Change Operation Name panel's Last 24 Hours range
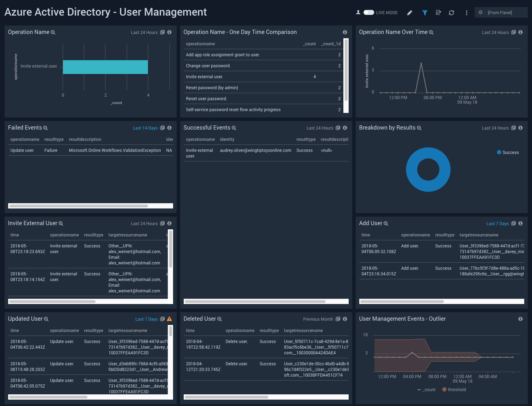 pos(144,32)
